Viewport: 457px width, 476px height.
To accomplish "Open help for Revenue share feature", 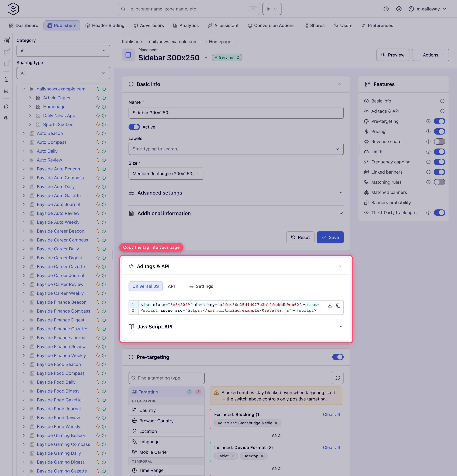I will click(428, 142).
